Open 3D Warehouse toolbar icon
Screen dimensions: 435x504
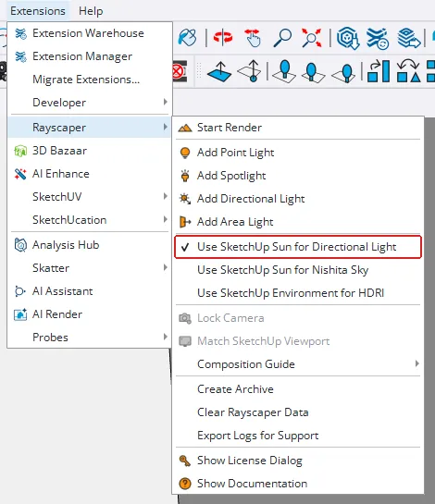pyautogui.click(x=348, y=38)
